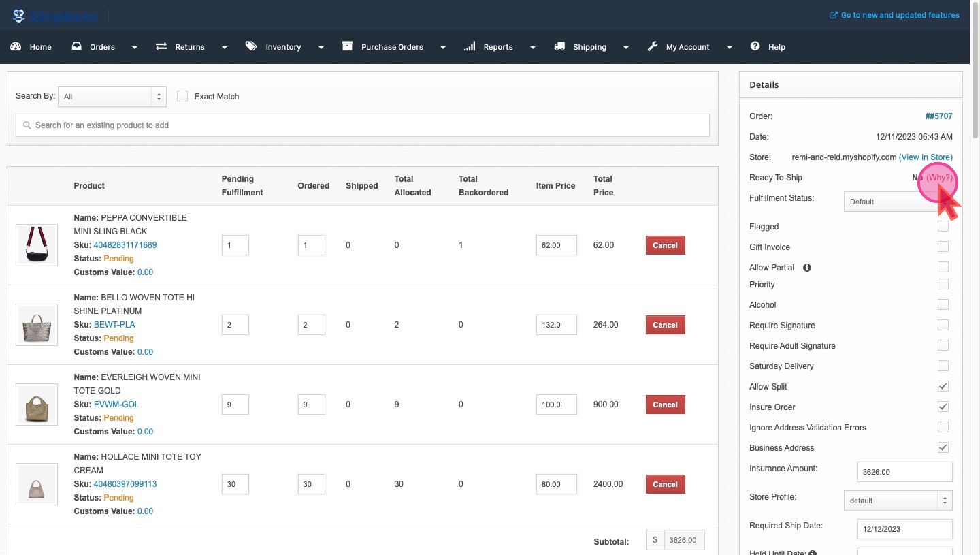The image size is (980, 555).
Task: Open the Peppa Convertible Mini Sling thumbnail
Action: [37, 245]
